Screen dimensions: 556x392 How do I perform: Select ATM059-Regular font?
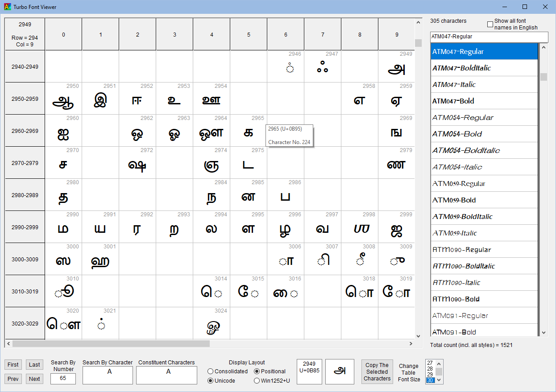point(484,183)
